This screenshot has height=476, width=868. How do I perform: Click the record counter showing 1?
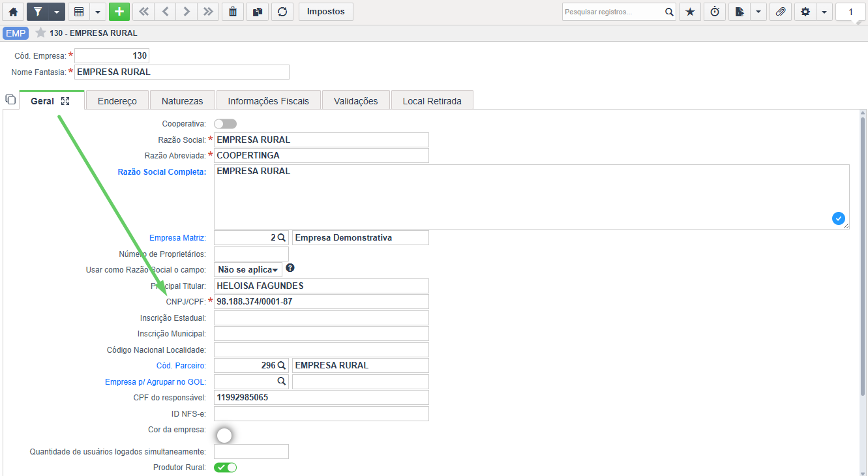pos(850,12)
